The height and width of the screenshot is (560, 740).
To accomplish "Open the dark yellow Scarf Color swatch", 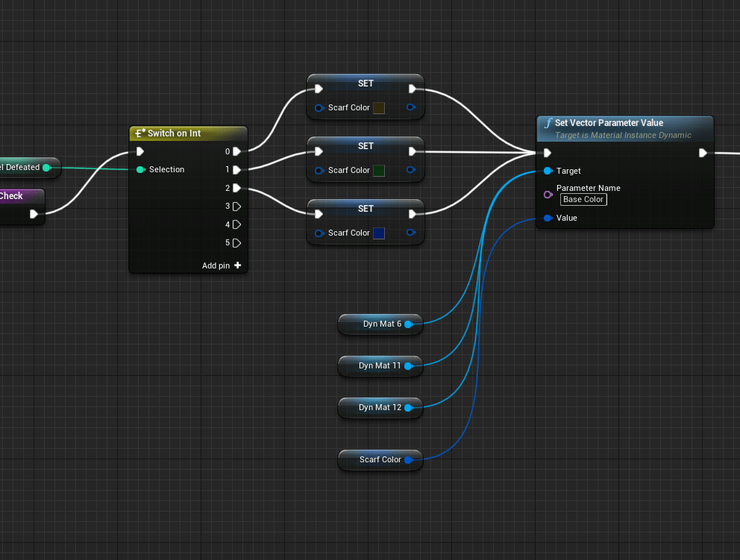I will pos(378,108).
